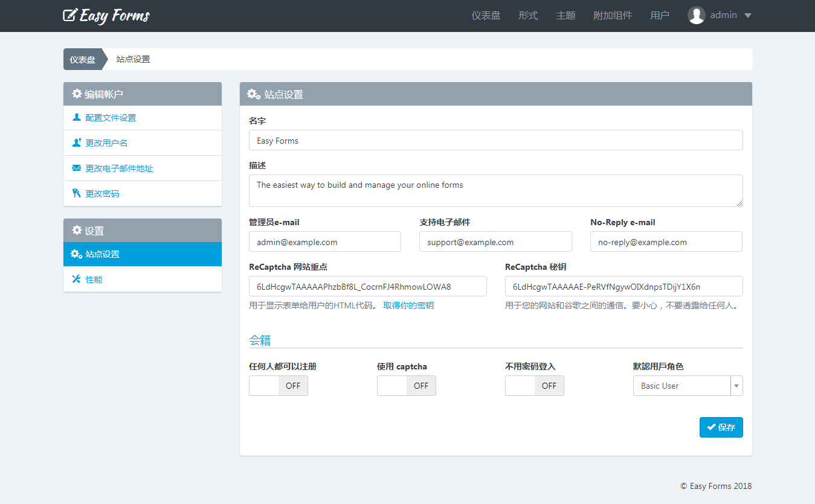Viewport: 815px width, 504px height.
Task: Enable the 使用 captcha switch
Action: coord(407,386)
